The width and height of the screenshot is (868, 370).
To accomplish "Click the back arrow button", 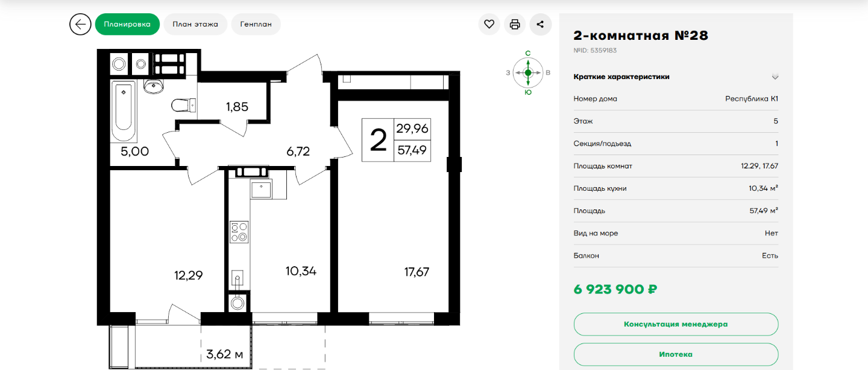I will pos(80,25).
